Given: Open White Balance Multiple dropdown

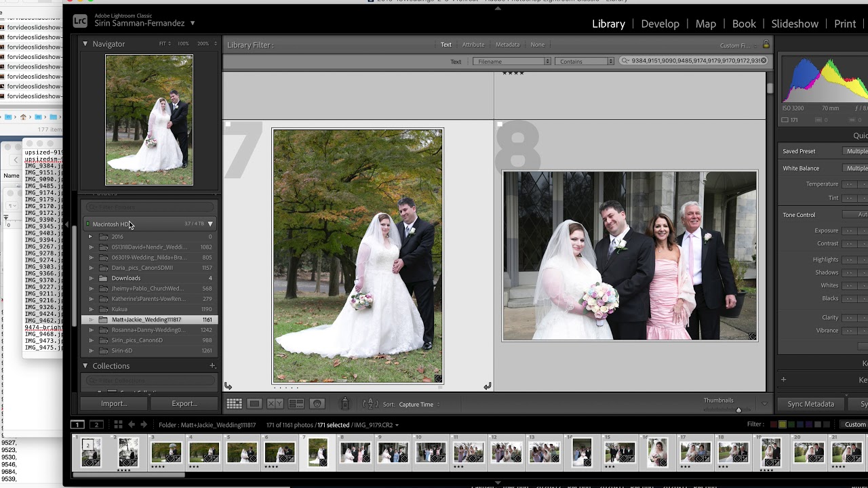Looking at the screenshot, I should (855, 168).
